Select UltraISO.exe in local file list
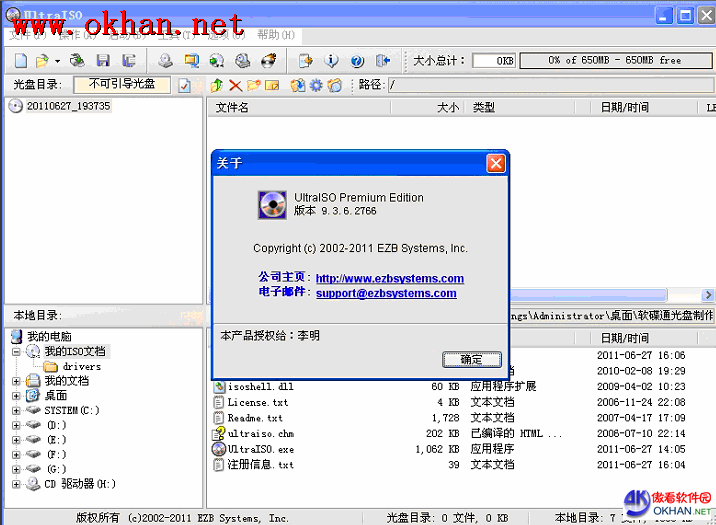 pos(261,449)
